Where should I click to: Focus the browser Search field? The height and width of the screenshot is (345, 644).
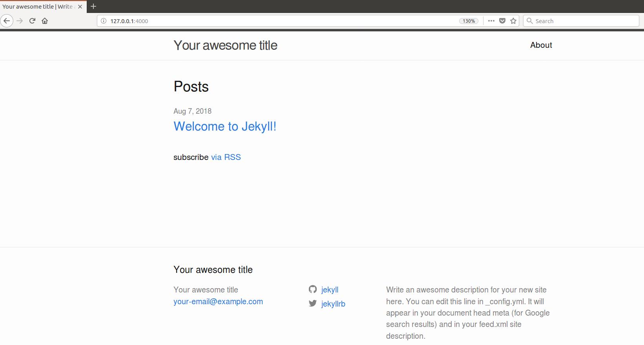pyautogui.click(x=581, y=21)
